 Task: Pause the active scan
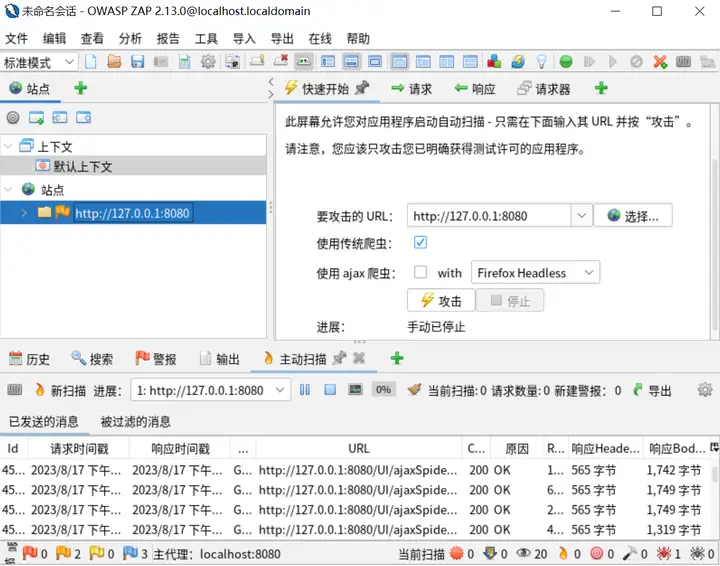pos(305,390)
